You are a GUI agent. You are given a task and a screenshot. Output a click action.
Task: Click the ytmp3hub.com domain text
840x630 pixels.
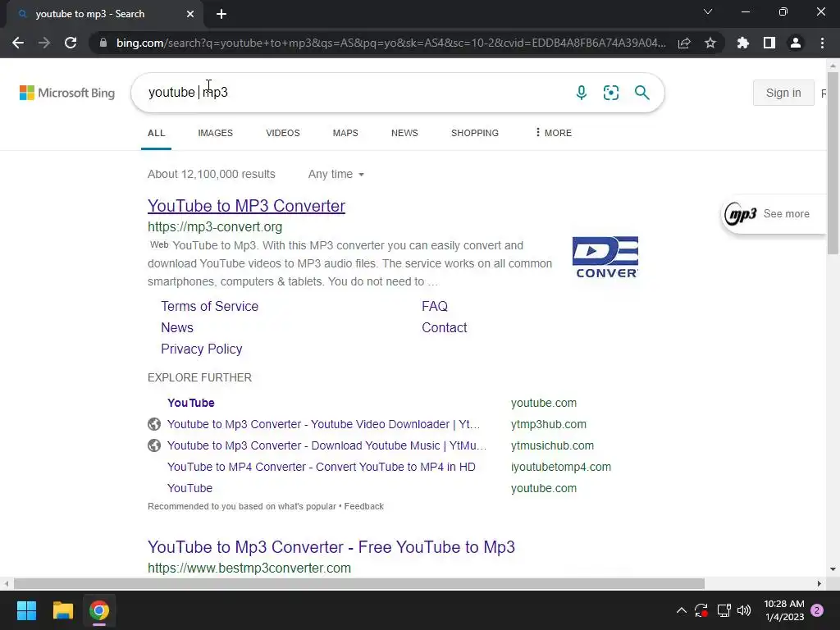tap(549, 424)
